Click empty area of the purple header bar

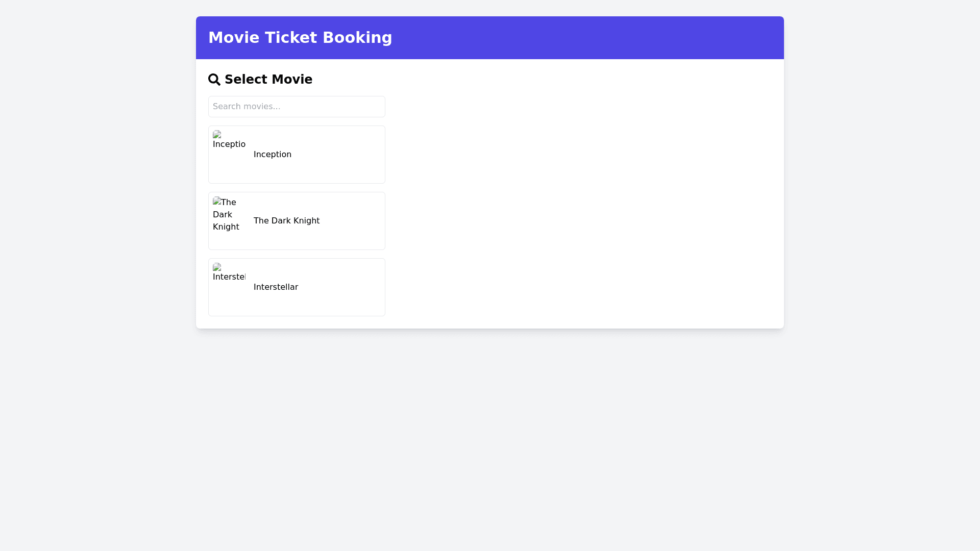coord(587,38)
